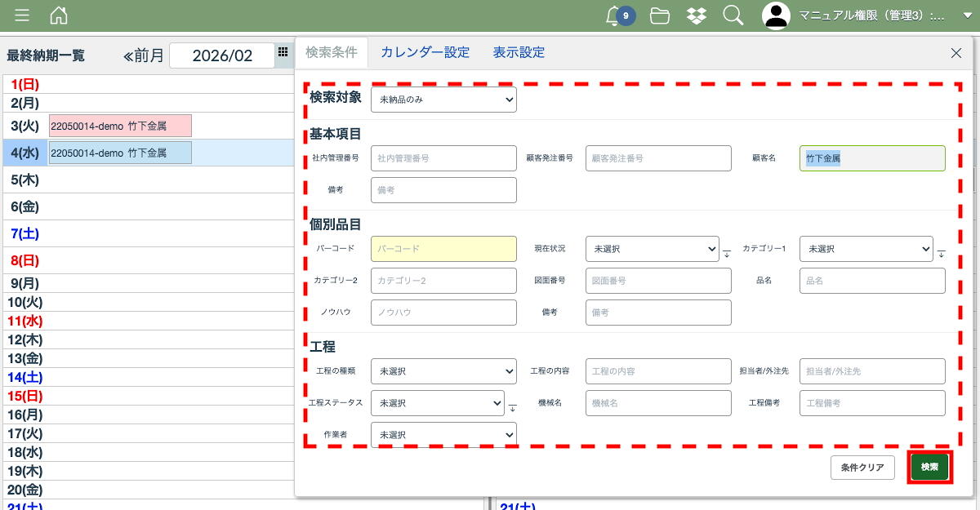Screen dimensions: 980x510
Task: Click the バーコード input field
Action: tap(443, 249)
